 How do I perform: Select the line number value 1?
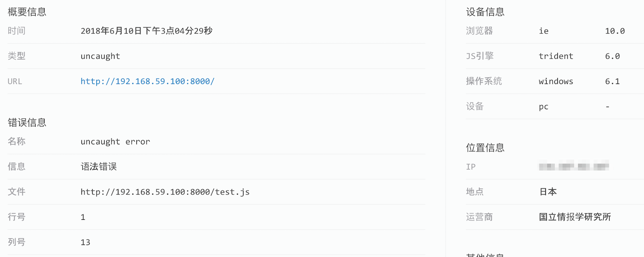pos(82,217)
